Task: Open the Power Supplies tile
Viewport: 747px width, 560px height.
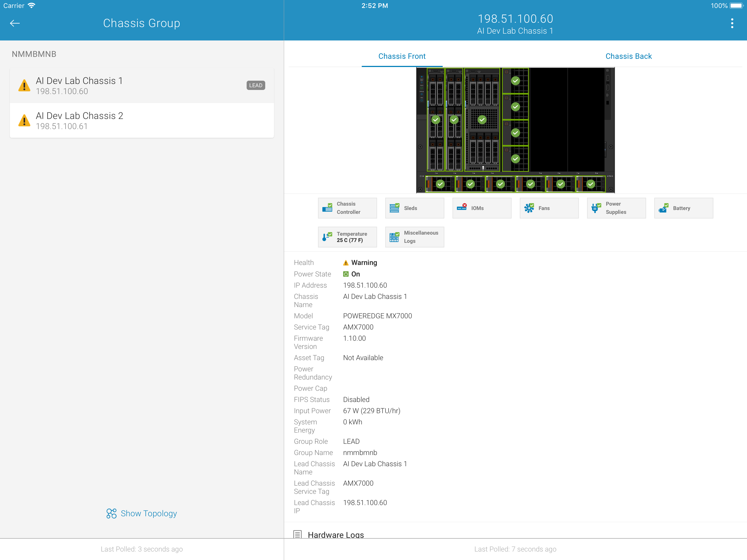Action: pos(616,208)
